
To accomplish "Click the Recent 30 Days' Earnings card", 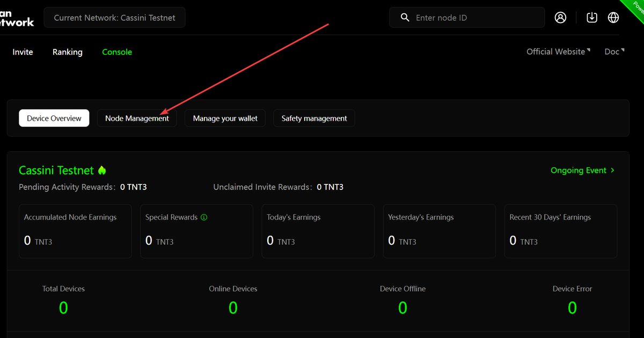I will click(561, 231).
